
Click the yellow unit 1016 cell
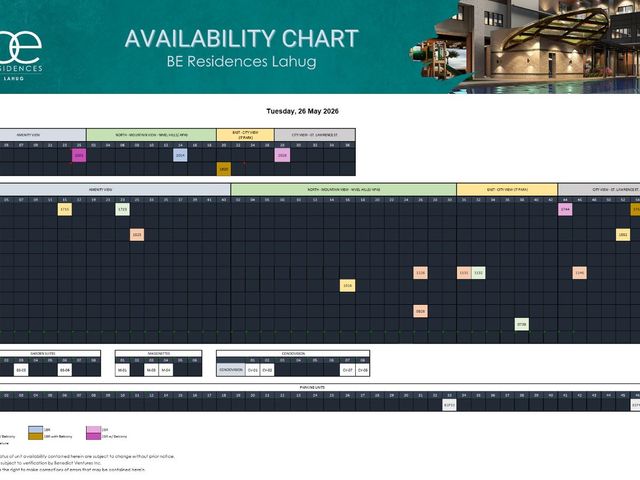click(347, 286)
